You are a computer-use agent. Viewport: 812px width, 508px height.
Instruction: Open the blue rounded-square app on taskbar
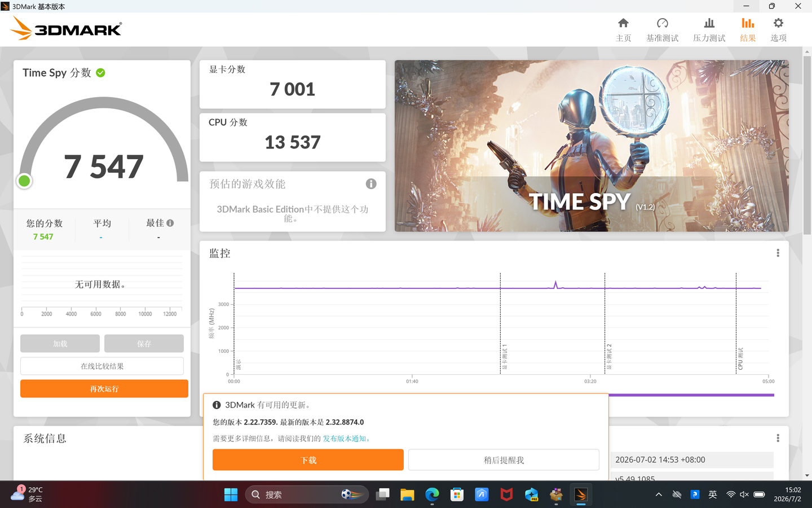click(x=482, y=494)
